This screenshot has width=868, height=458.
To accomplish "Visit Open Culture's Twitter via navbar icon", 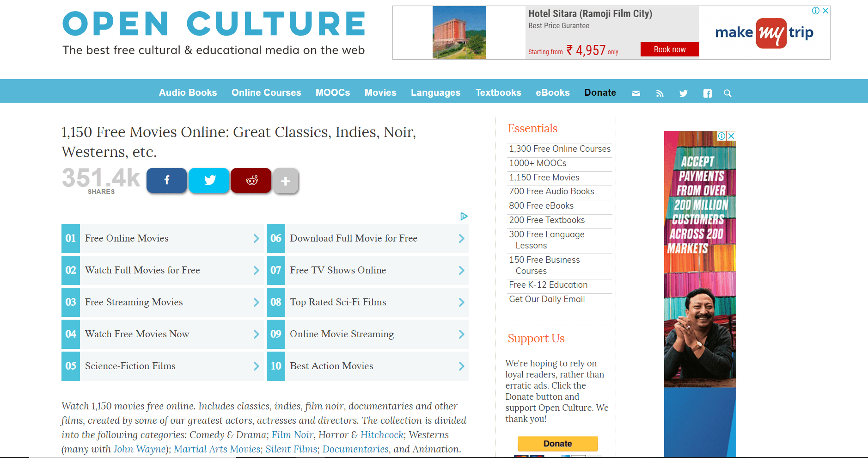I will (x=684, y=93).
